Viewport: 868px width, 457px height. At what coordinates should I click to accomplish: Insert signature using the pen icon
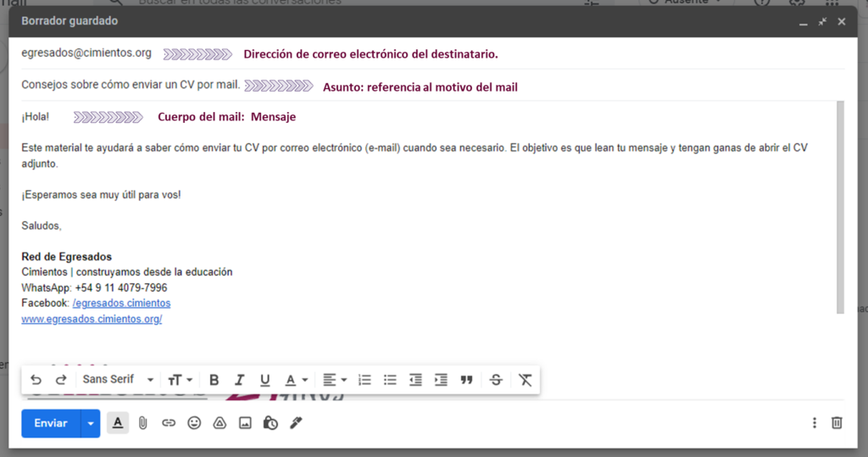point(296,423)
